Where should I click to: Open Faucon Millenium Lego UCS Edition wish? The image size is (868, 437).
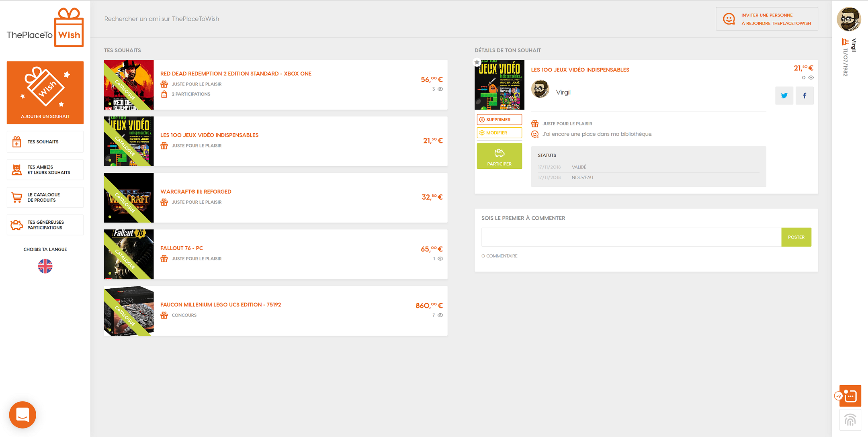coord(221,304)
